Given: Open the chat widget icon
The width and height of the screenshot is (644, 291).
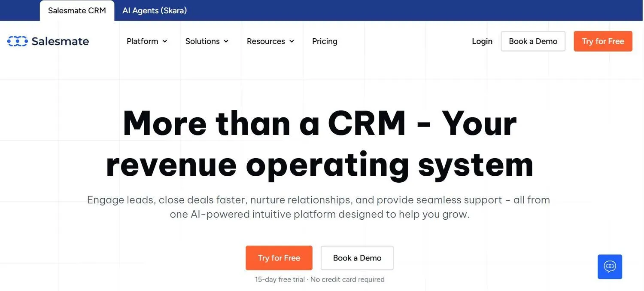Looking at the screenshot, I should pos(610,266).
